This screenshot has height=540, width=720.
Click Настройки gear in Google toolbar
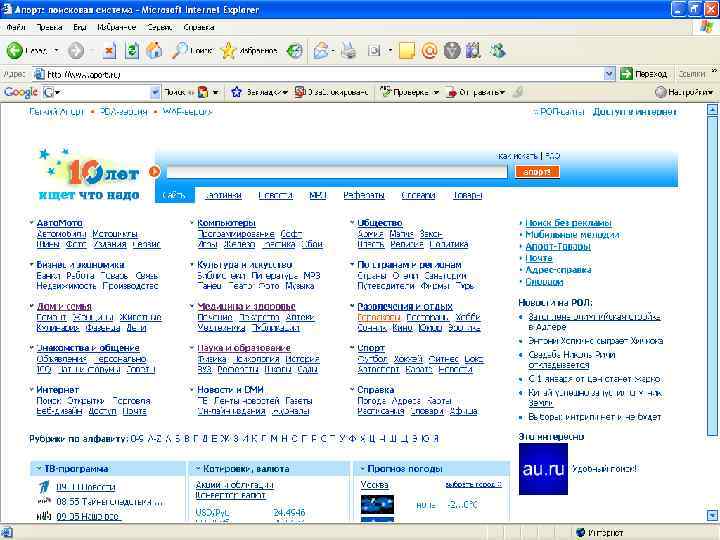660,92
